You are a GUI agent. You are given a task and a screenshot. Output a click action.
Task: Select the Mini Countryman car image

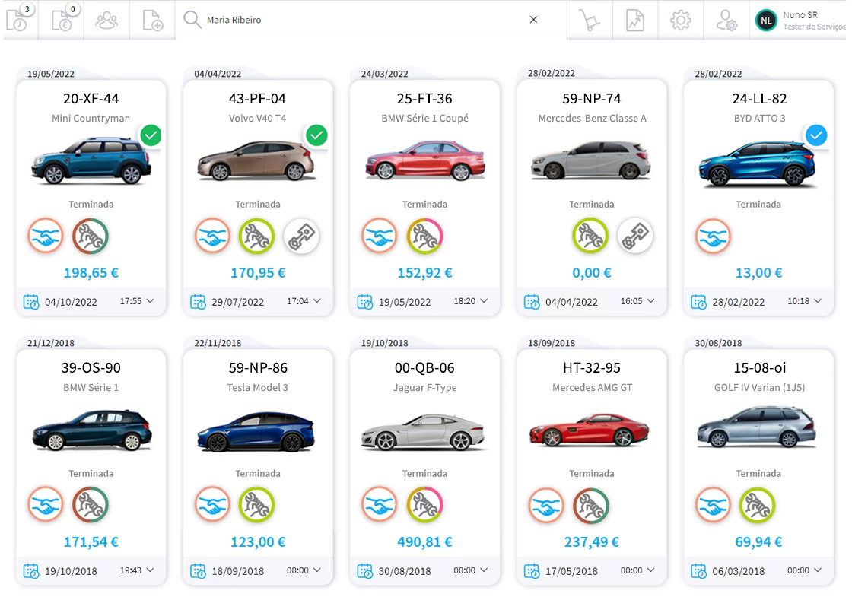(x=91, y=160)
